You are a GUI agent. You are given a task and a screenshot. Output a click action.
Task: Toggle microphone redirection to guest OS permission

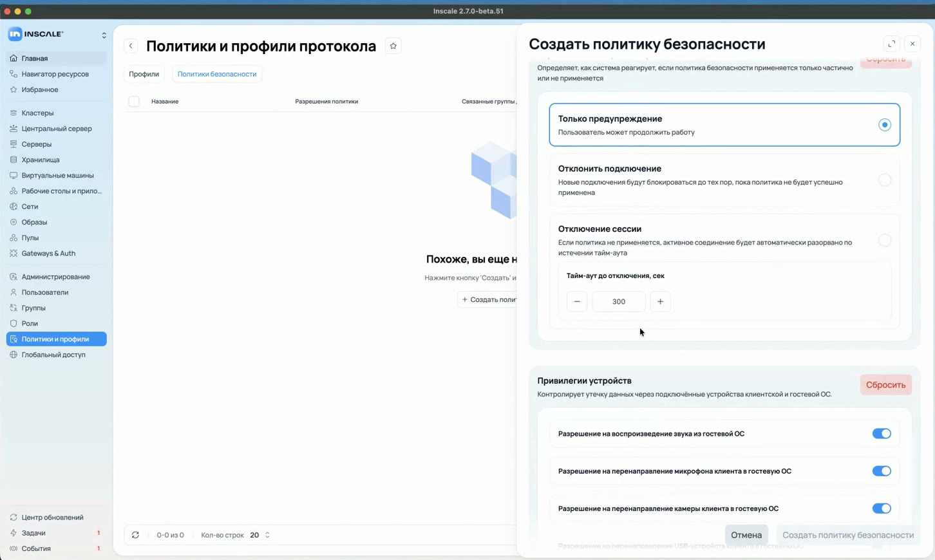(x=882, y=471)
